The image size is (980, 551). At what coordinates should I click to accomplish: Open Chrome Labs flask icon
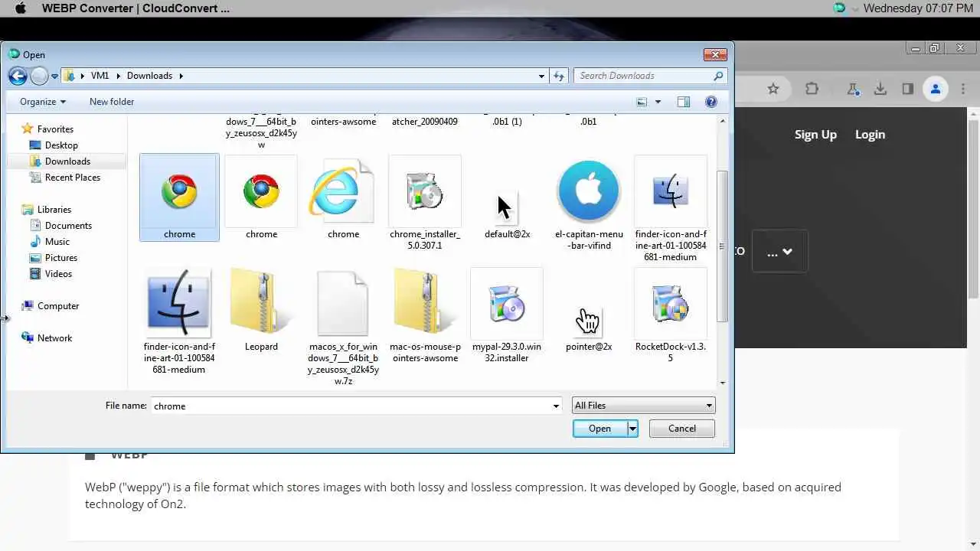click(853, 89)
